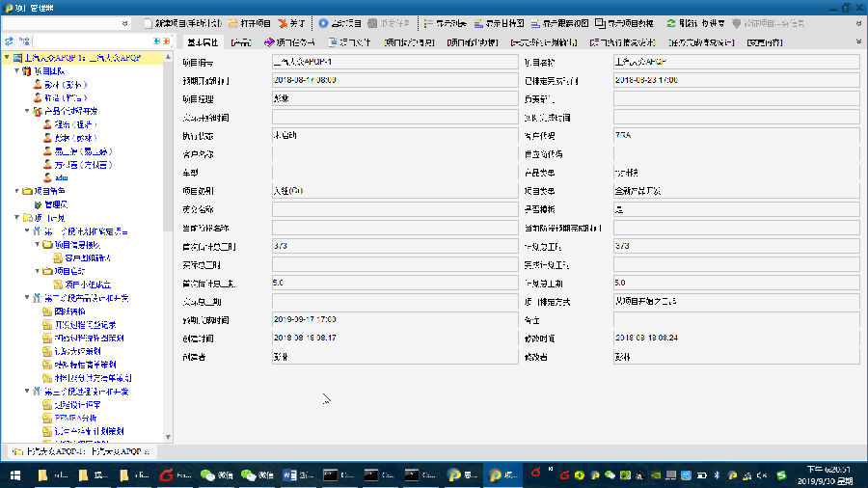
Task: Click the refresh arrows icon above project tree
Action: pos(10,42)
